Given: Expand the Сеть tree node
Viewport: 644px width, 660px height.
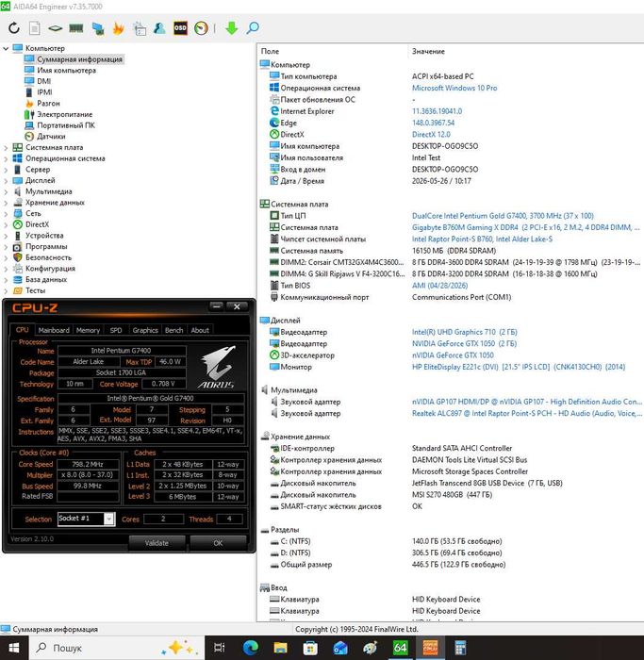Looking at the screenshot, I should point(6,213).
